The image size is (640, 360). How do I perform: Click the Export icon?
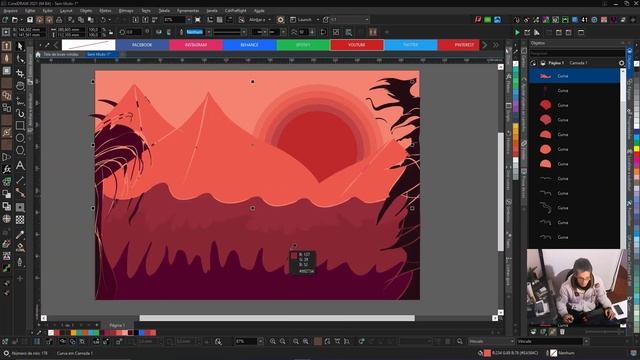[x=145, y=20]
